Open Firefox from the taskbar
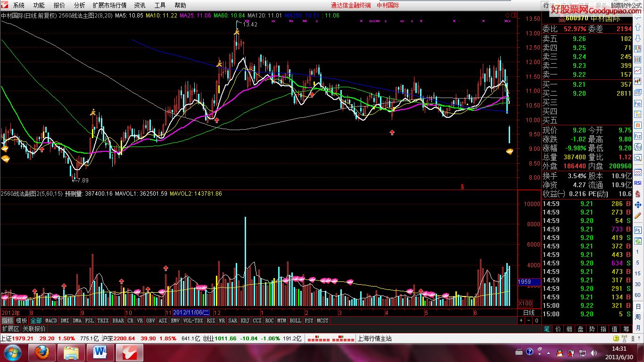The image size is (644, 362). (42, 353)
